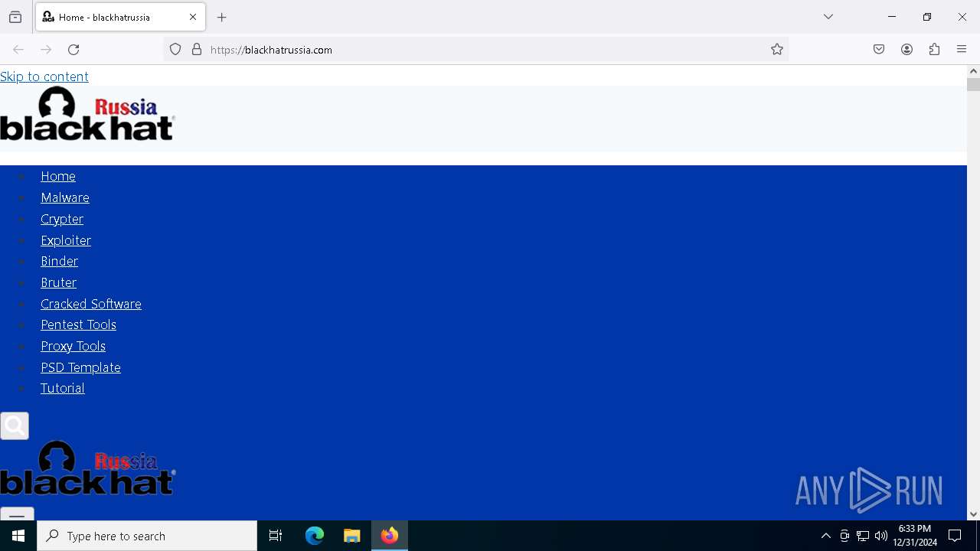Image resolution: width=980 pixels, height=551 pixels.
Task: Bookmark this page with the star
Action: [x=777, y=50]
